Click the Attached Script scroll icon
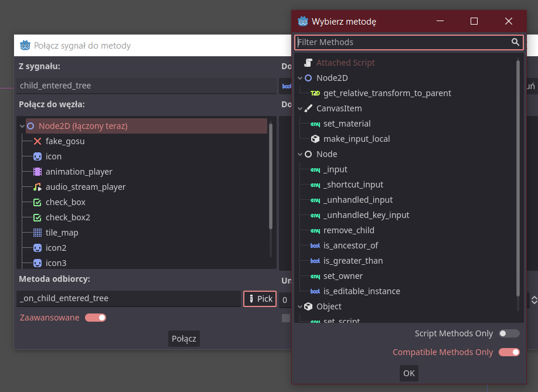This screenshot has height=392, width=538. coord(308,63)
